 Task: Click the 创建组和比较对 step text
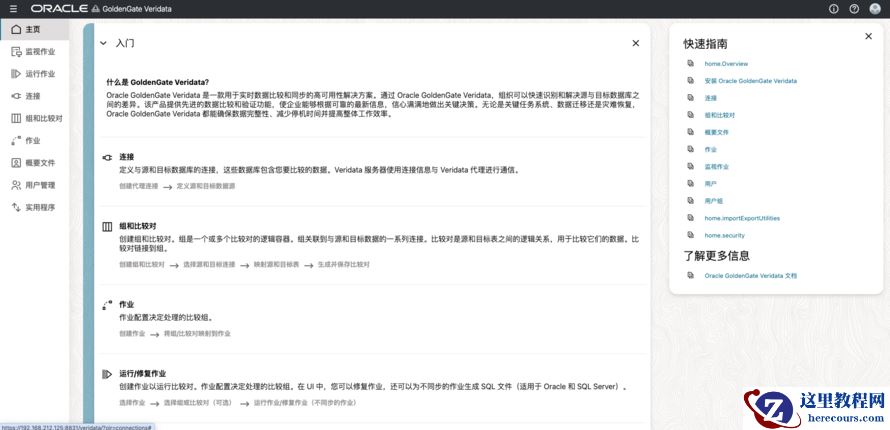[x=142, y=264]
